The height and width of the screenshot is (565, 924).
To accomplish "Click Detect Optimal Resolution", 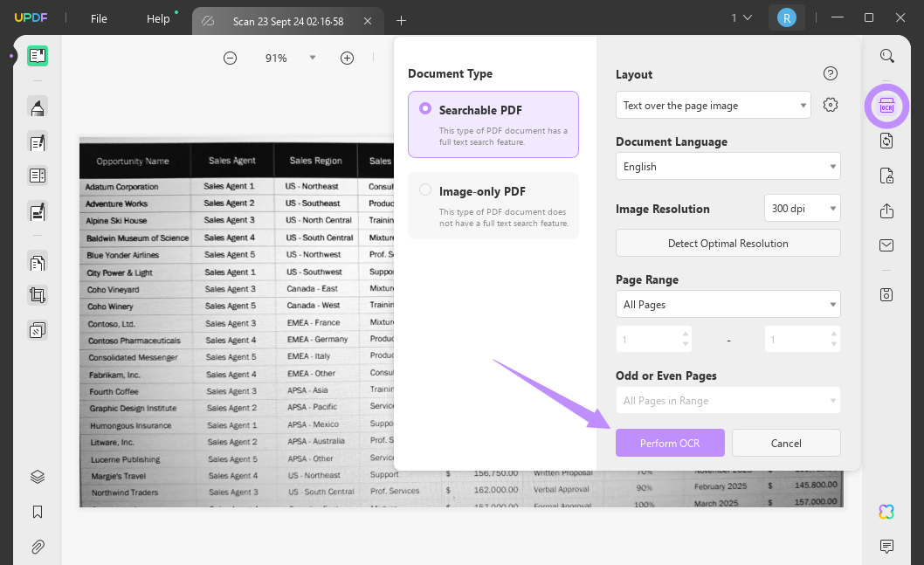I will coord(727,243).
